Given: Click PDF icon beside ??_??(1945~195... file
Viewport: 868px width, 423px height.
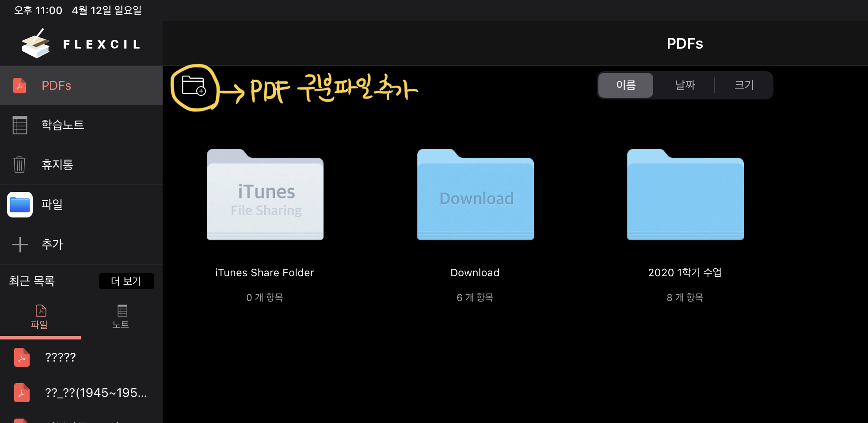Looking at the screenshot, I should [x=22, y=393].
